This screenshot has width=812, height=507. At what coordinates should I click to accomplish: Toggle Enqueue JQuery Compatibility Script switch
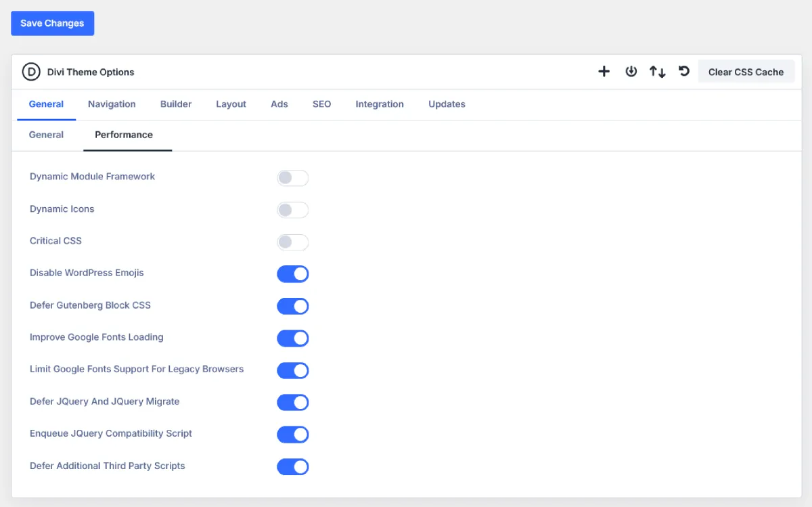293,435
